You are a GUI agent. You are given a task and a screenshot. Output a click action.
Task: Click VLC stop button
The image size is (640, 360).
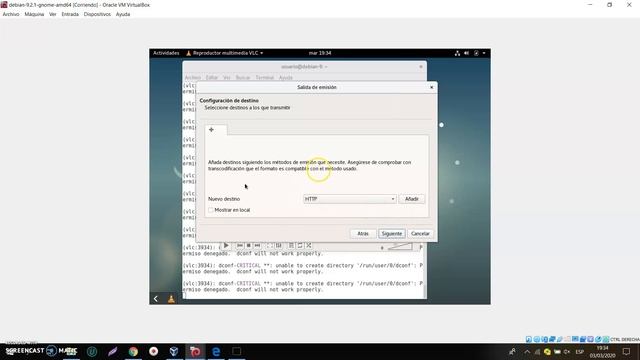pos(248,246)
